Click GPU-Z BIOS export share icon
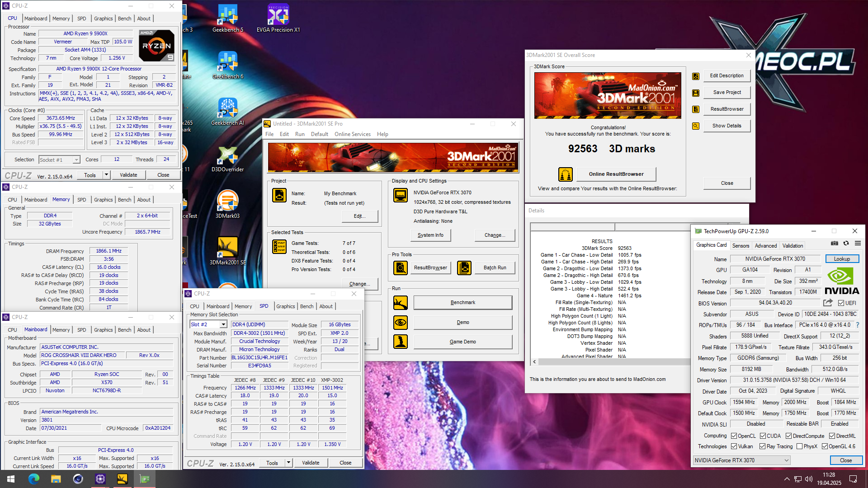 [x=828, y=303]
